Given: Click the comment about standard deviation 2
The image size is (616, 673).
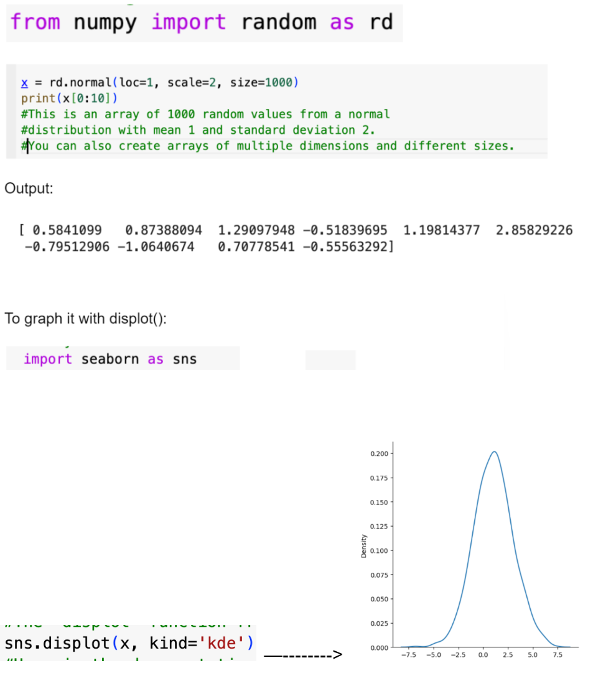Looking at the screenshot, I should [x=198, y=130].
